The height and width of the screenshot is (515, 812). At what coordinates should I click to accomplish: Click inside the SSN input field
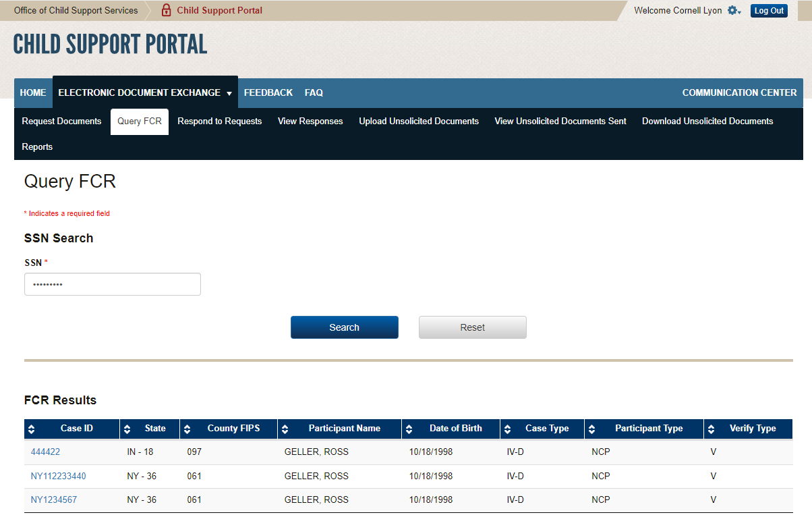tap(113, 284)
